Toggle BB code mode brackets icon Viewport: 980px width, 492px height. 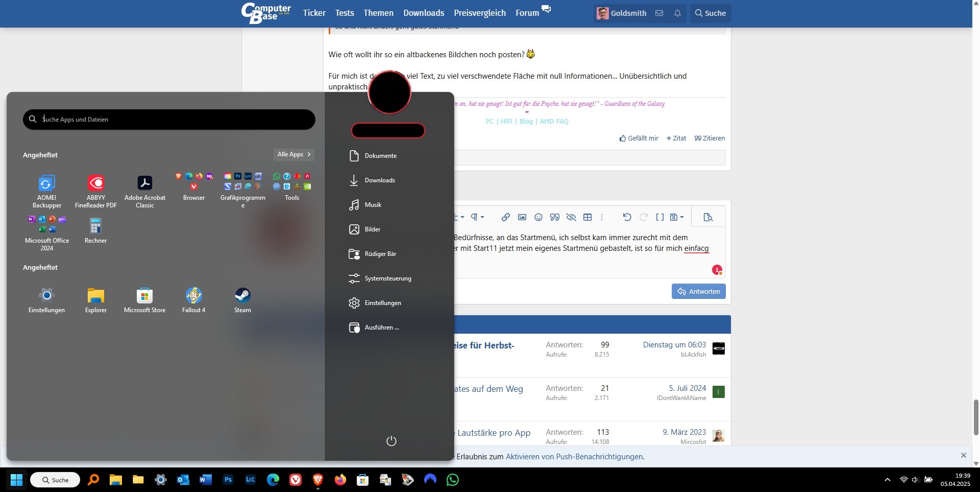click(x=660, y=217)
